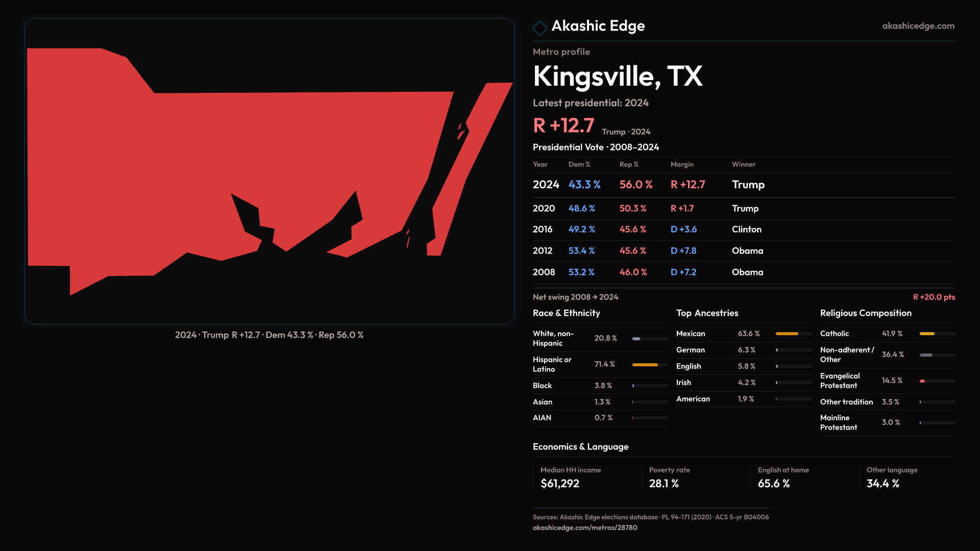
Task: Click the 2016 Clinton winner entry
Action: tap(746, 230)
